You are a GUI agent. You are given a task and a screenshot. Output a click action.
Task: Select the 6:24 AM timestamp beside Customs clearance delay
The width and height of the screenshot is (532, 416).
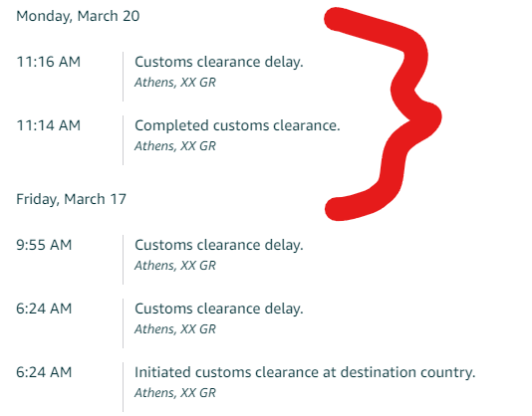coord(44,309)
